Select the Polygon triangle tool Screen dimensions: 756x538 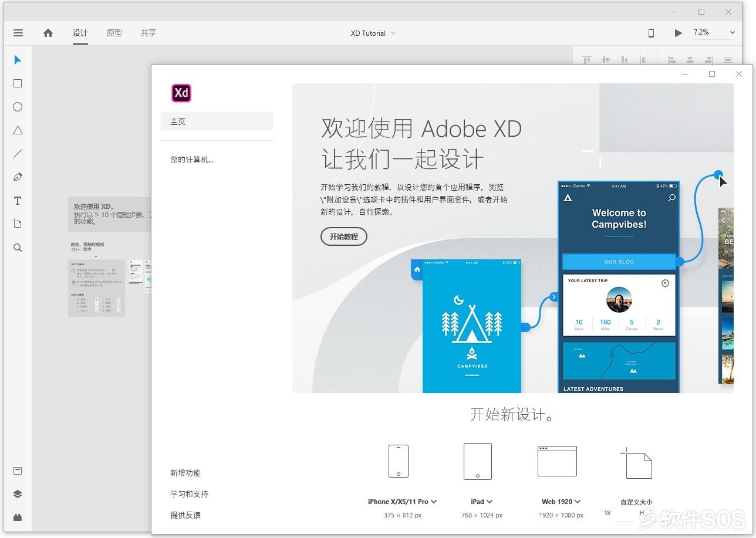click(18, 130)
